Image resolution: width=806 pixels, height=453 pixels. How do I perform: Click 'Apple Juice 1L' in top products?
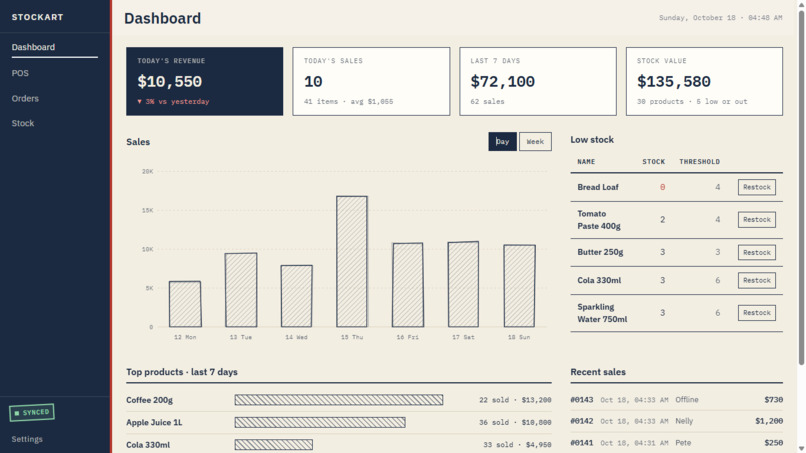[154, 423]
